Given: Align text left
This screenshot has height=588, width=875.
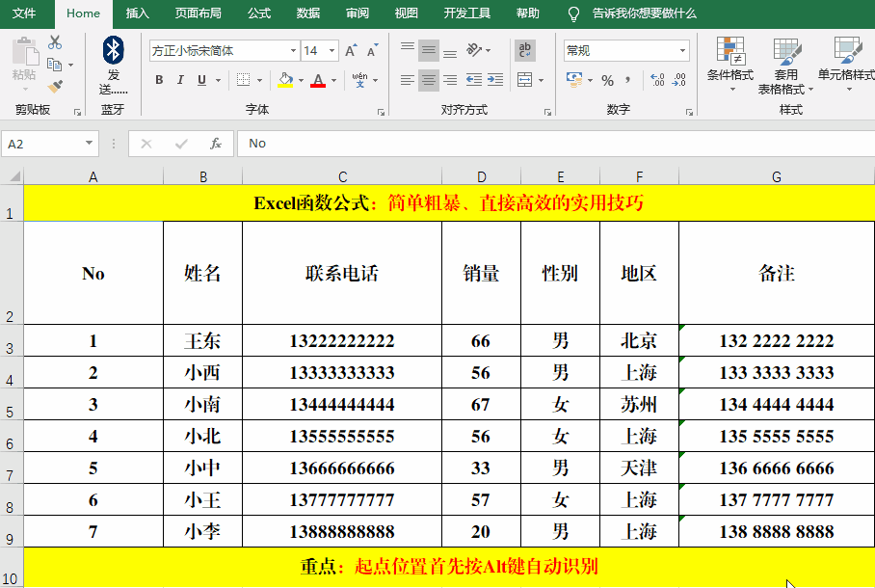Looking at the screenshot, I should (x=408, y=80).
